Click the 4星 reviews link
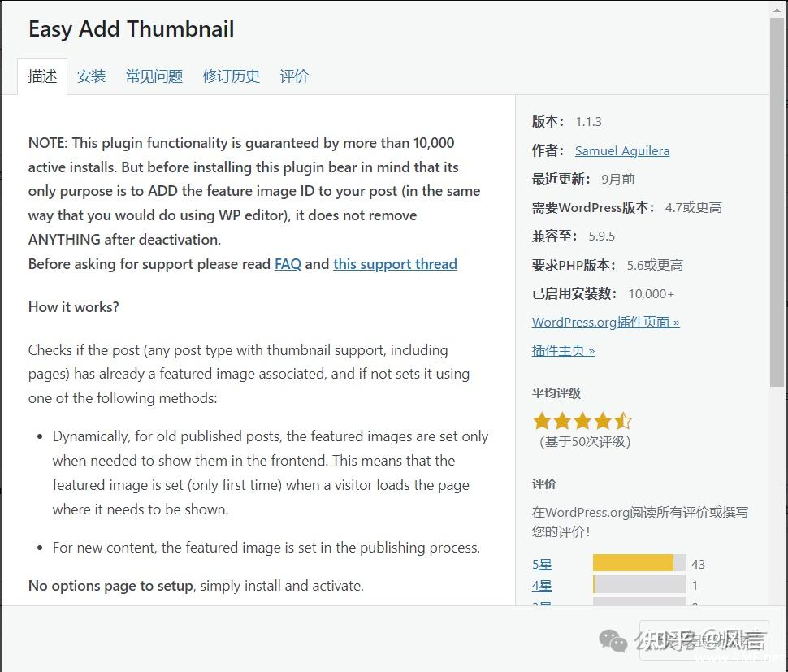The height and width of the screenshot is (672, 788). click(542, 585)
